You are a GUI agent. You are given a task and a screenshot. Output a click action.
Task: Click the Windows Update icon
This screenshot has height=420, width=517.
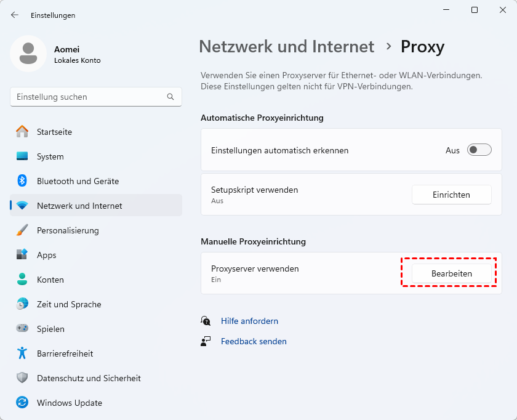[22, 403]
